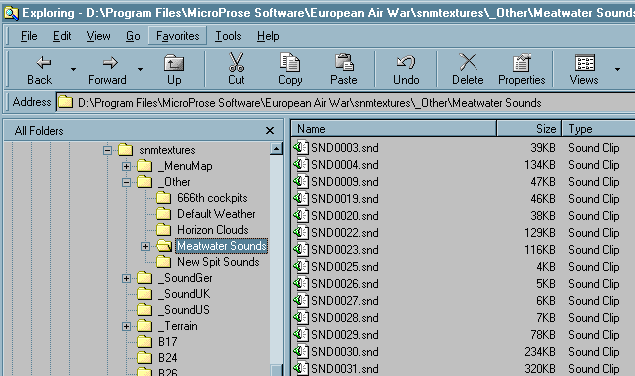This screenshot has width=635, height=376.
Task: Sort files by Name column header
Action: click(x=394, y=129)
